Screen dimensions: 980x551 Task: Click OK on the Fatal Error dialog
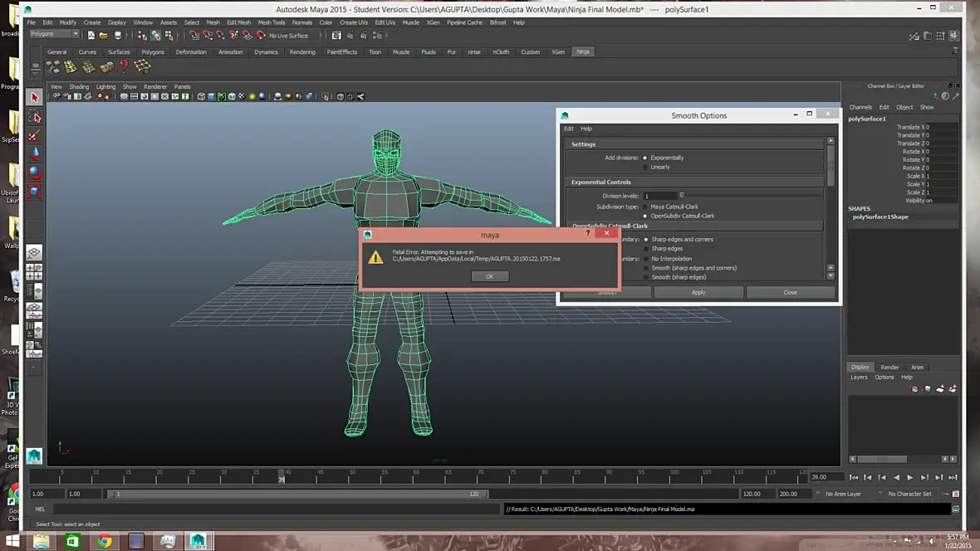click(489, 276)
